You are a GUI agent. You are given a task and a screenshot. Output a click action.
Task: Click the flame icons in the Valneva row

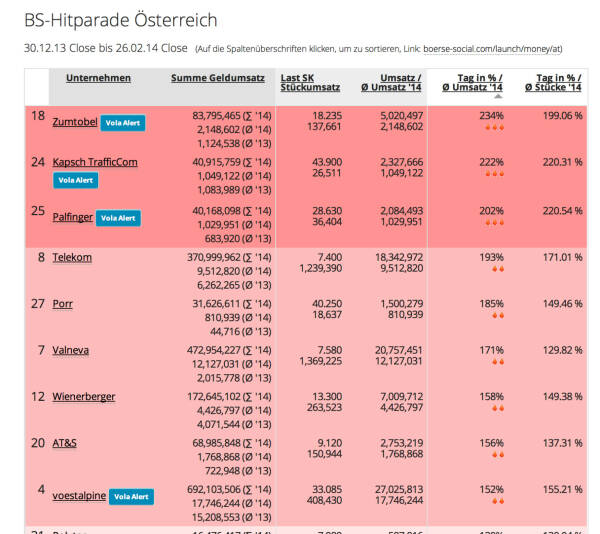(x=497, y=362)
